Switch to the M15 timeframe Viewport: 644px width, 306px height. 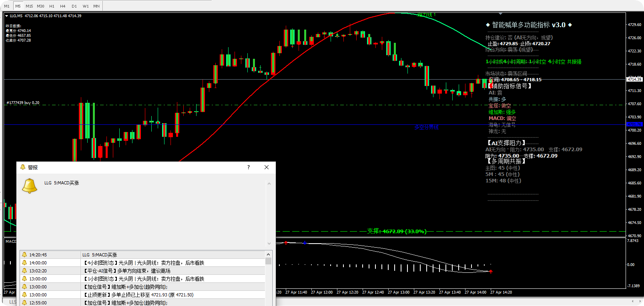click(29, 6)
